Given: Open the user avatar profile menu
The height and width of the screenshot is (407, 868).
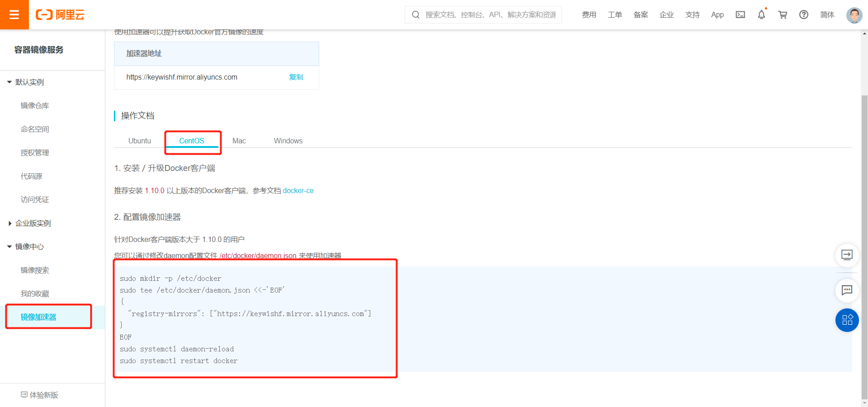Looking at the screenshot, I should click(x=854, y=14).
